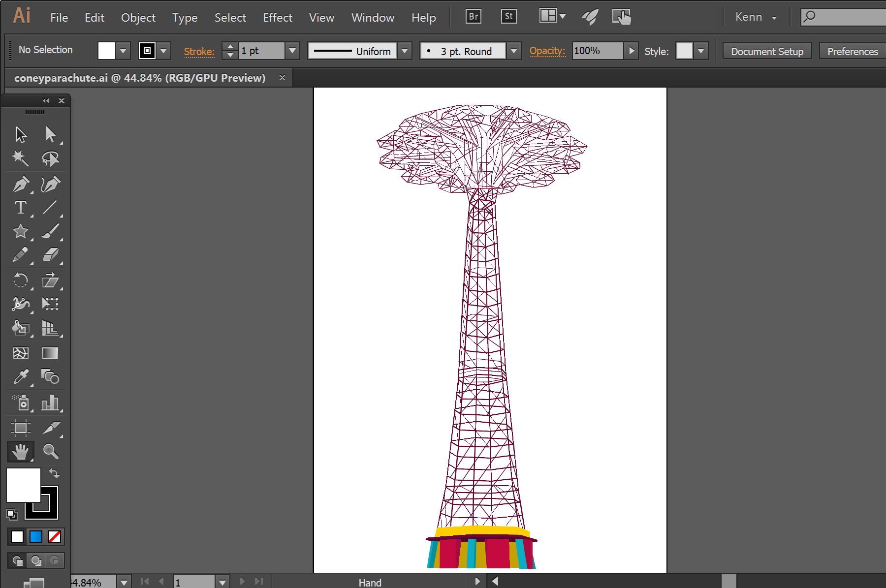Open the Window menu
Image resolution: width=886 pixels, height=588 pixels.
pyautogui.click(x=373, y=18)
